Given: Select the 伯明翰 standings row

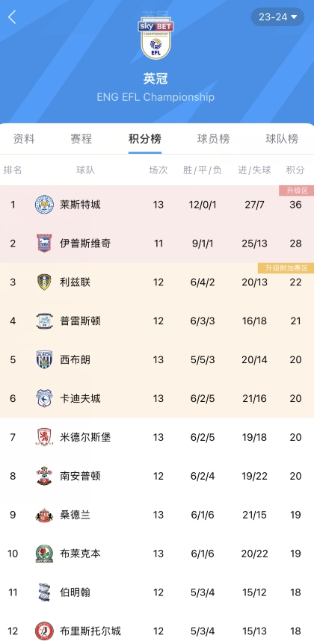Looking at the screenshot, I should coord(157,592).
